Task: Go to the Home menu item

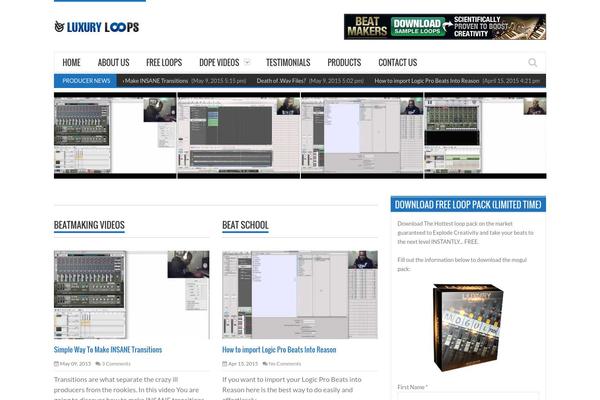Action: tap(71, 62)
